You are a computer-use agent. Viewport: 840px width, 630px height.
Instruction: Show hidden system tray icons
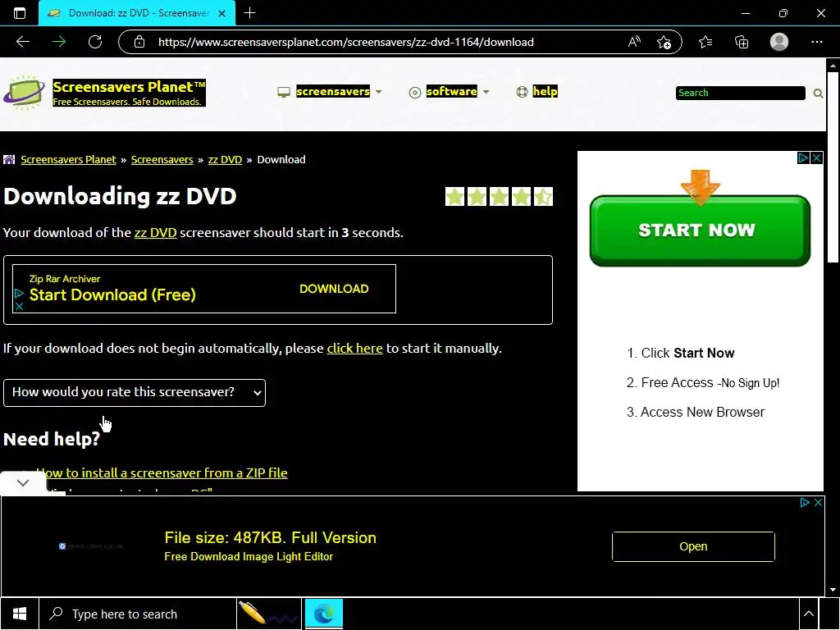(809, 614)
